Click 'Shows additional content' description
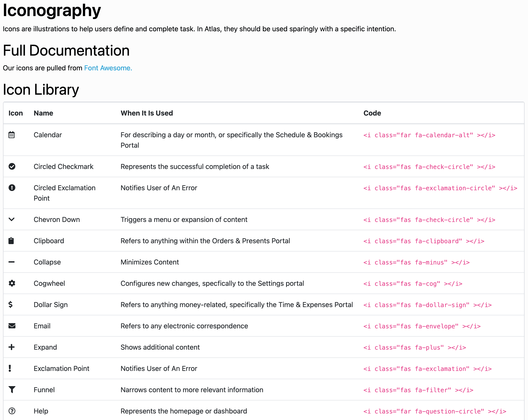 tap(160, 347)
